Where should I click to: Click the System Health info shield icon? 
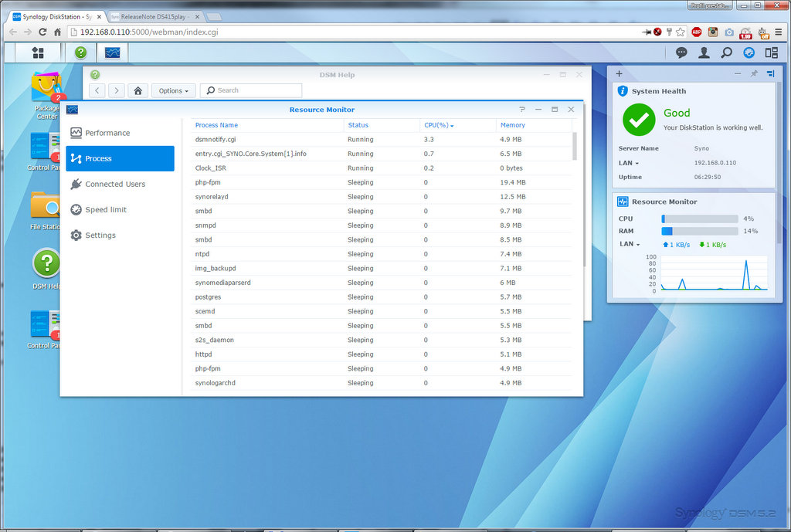point(623,91)
